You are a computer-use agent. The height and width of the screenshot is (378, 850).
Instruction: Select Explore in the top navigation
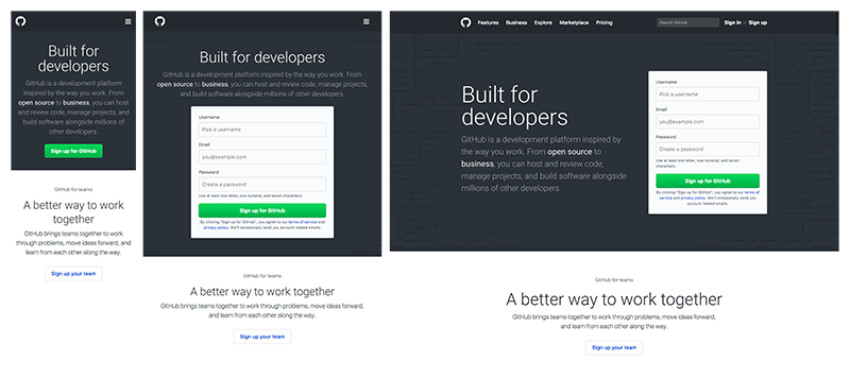pyautogui.click(x=543, y=23)
